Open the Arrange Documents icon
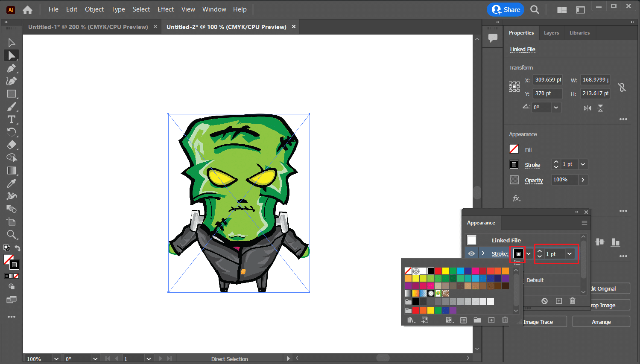 (x=562, y=10)
